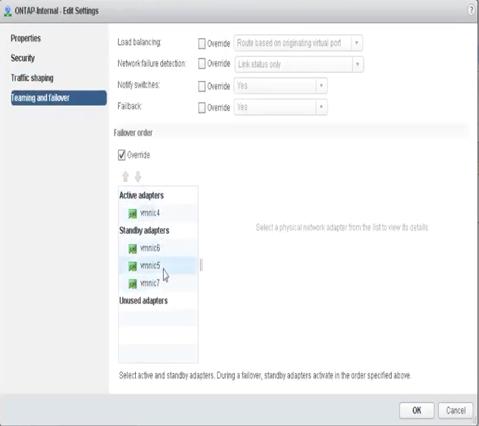The height and width of the screenshot is (426, 479).
Task: Select vmnic4 under Active adapters
Action: pyautogui.click(x=157, y=213)
